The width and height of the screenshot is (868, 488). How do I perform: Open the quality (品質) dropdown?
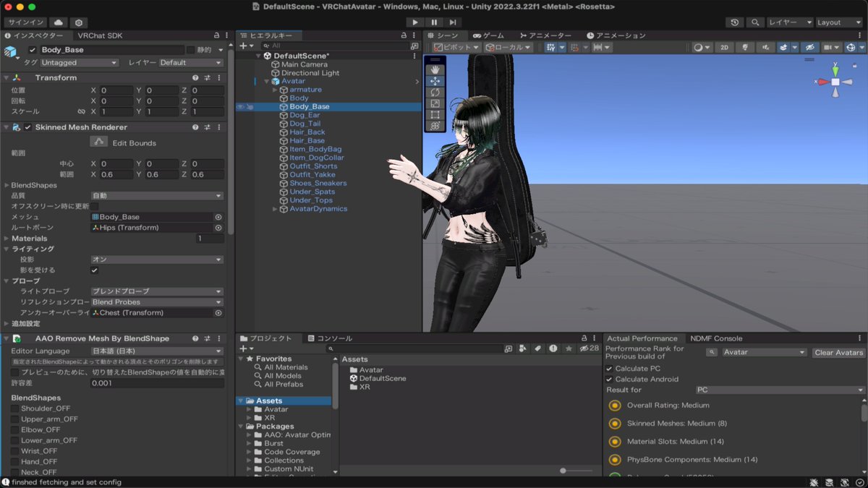point(157,196)
